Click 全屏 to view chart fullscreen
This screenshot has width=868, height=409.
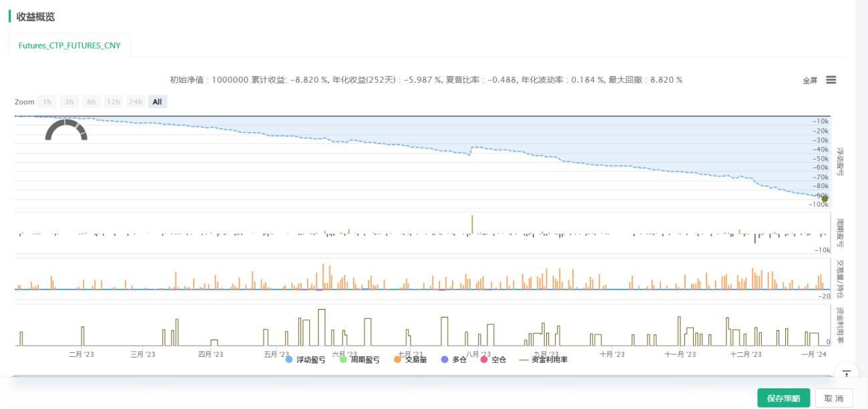pyautogui.click(x=810, y=80)
